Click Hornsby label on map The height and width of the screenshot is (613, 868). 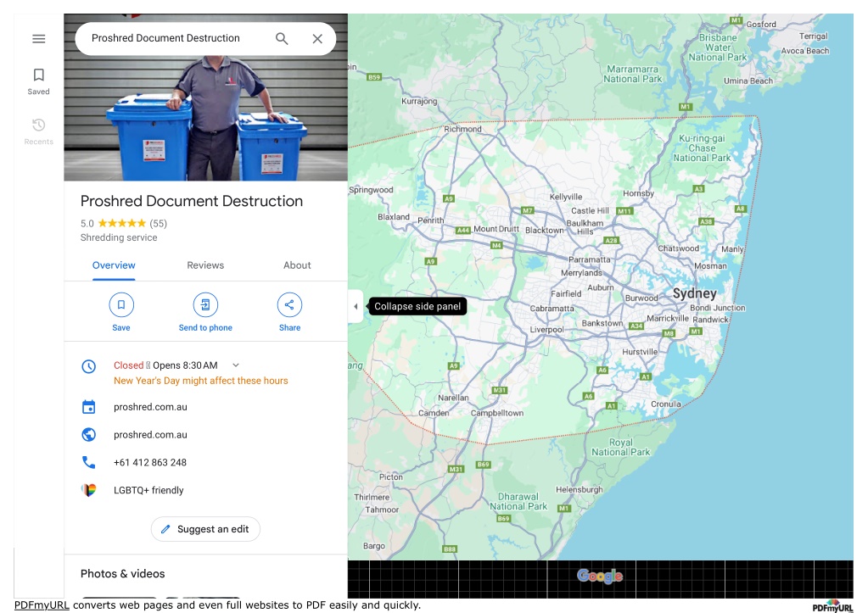pos(638,193)
